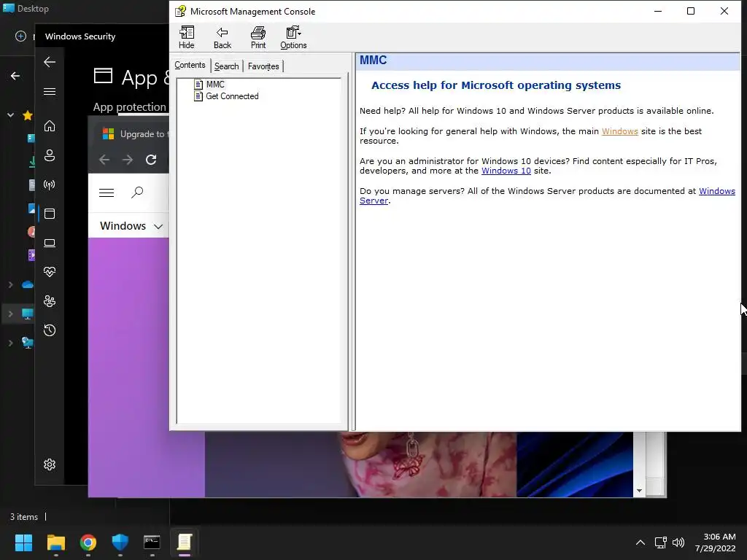Open Firewall & network protection icon

pos(50,184)
